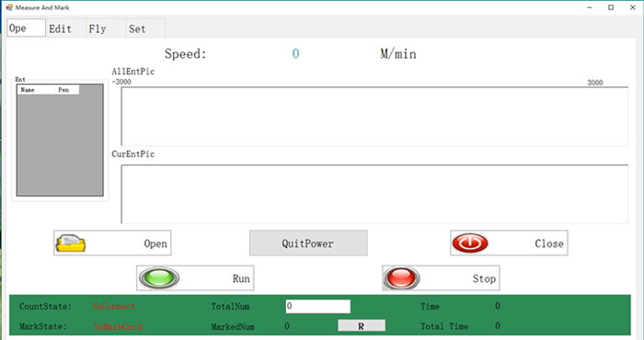Click the TotalNum input field
This screenshot has height=340, width=644.
(318, 306)
